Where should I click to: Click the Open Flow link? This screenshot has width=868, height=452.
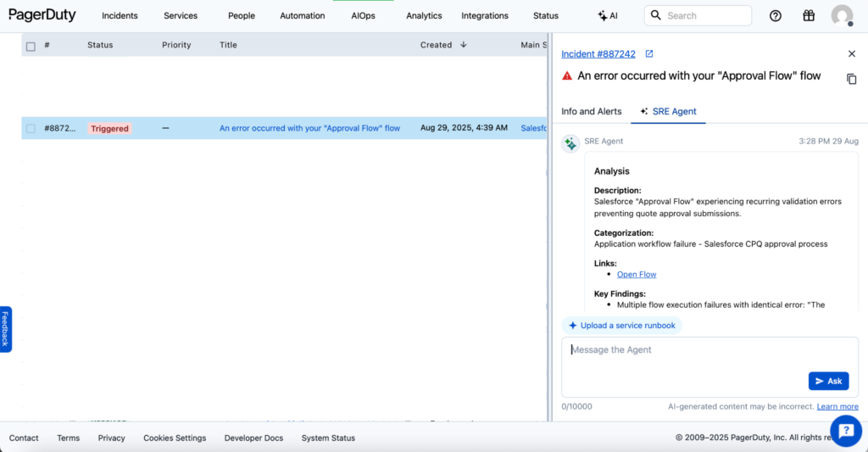[x=637, y=274]
